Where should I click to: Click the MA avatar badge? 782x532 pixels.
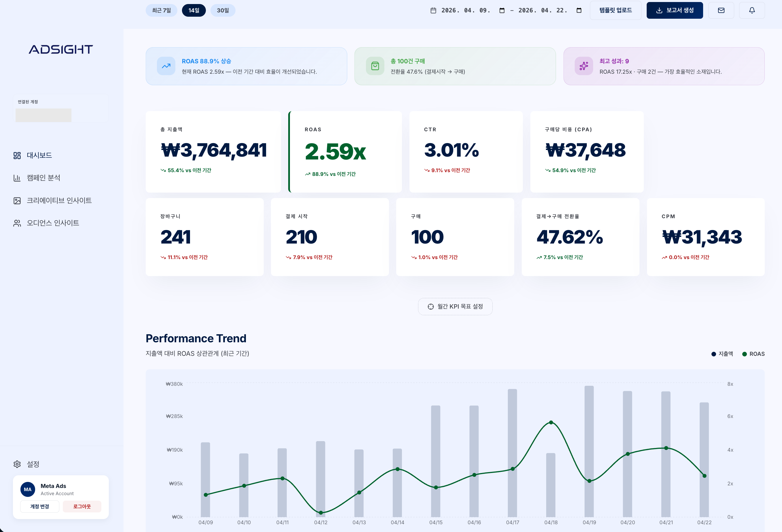point(28,489)
